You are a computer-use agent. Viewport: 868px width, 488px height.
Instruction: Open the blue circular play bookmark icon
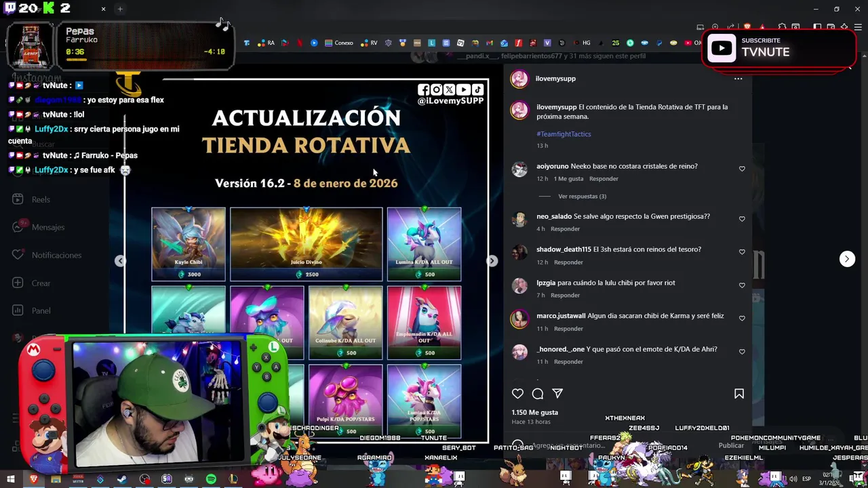click(314, 43)
